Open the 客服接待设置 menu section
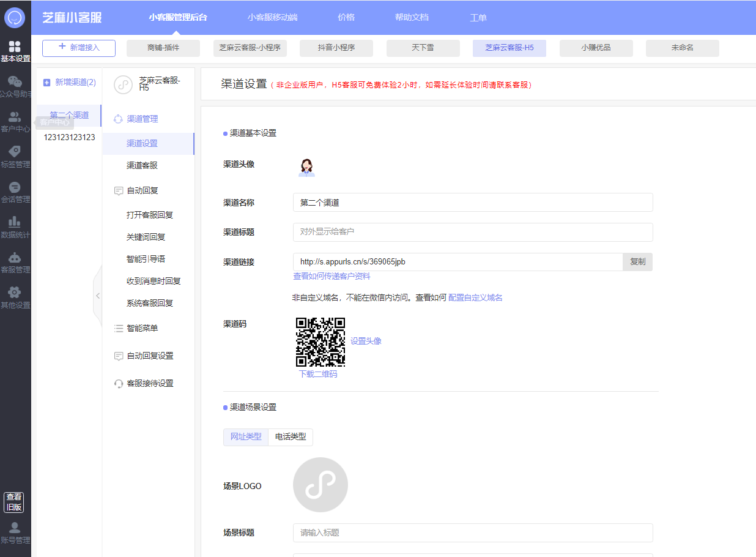This screenshot has height=557, width=756. [149, 383]
